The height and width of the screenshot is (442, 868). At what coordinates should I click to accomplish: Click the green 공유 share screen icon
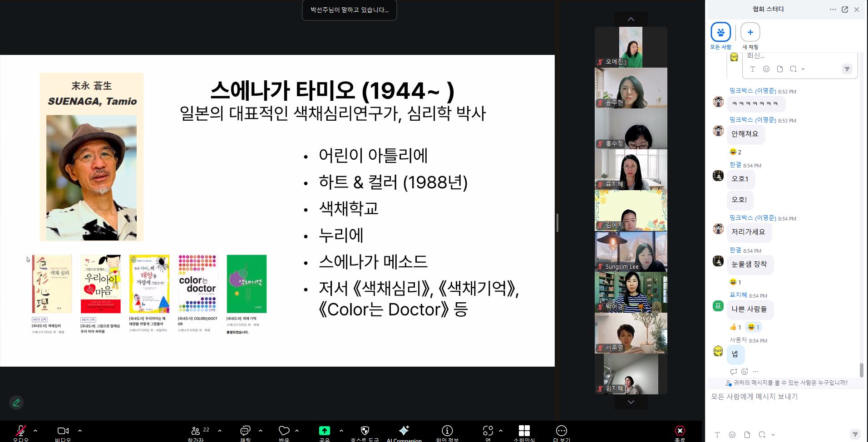click(324, 431)
